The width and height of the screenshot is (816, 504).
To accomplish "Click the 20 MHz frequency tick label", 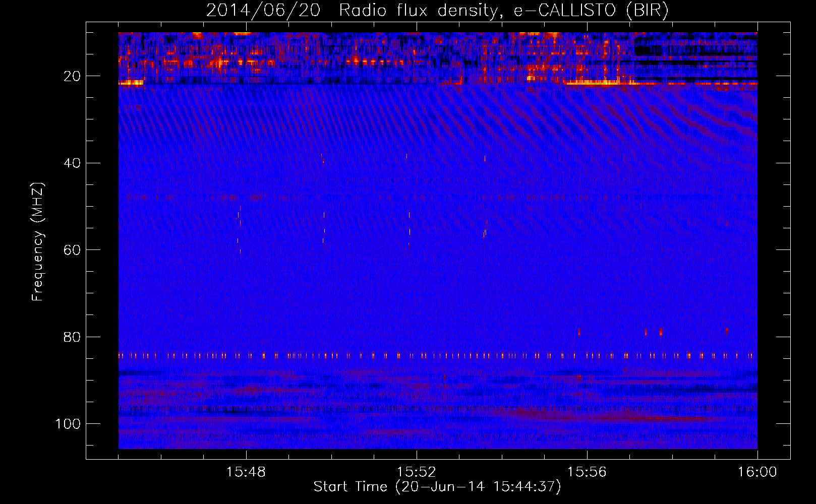I will pyautogui.click(x=72, y=76).
